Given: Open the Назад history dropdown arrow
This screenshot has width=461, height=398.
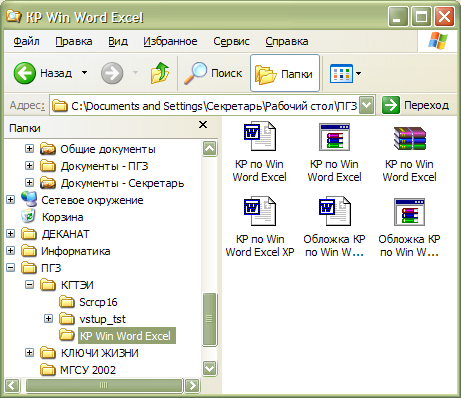Looking at the screenshot, I should coord(85,73).
